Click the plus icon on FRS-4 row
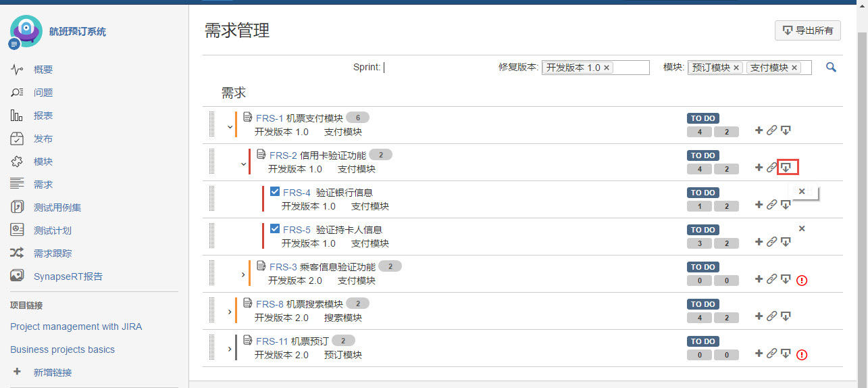868x388 pixels. (759, 205)
